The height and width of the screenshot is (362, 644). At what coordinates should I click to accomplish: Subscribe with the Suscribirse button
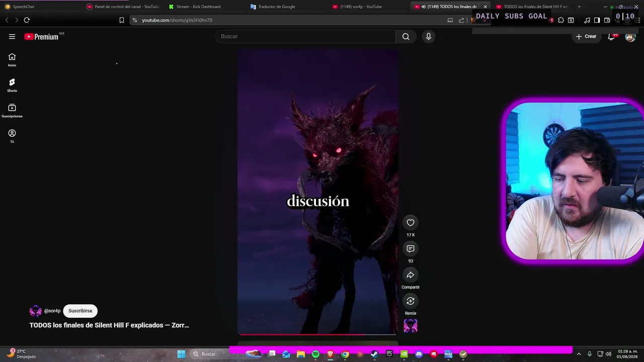[x=80, y=311]
